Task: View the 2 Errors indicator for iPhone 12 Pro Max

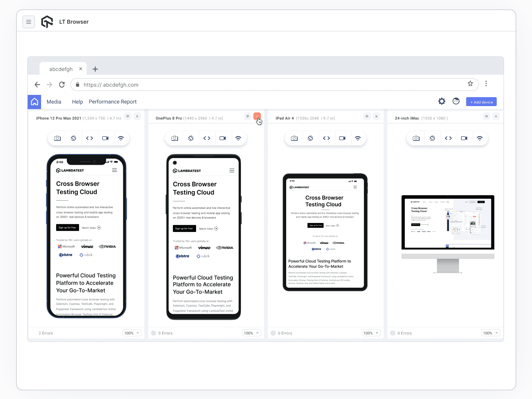Action: click(x=46, y=332)
